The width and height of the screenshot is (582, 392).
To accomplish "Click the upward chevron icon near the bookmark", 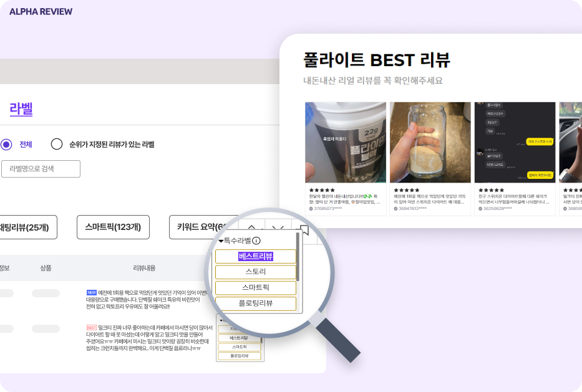I will 253,227.
